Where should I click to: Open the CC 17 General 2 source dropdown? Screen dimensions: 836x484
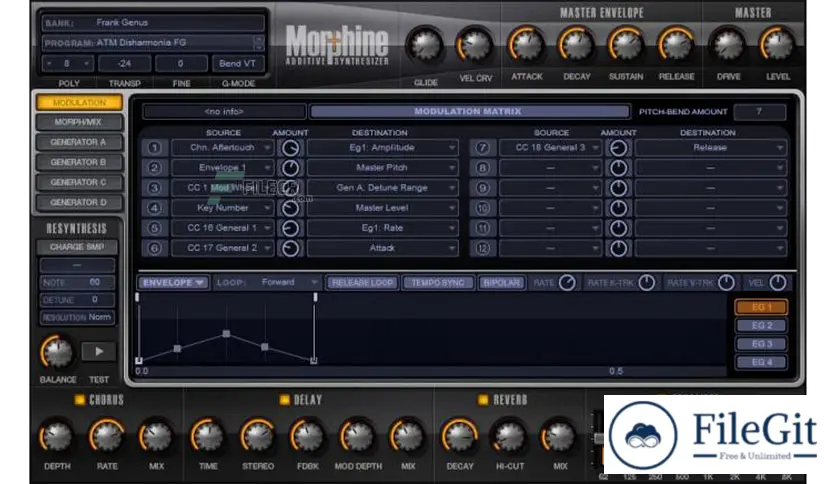pos(223,248)
